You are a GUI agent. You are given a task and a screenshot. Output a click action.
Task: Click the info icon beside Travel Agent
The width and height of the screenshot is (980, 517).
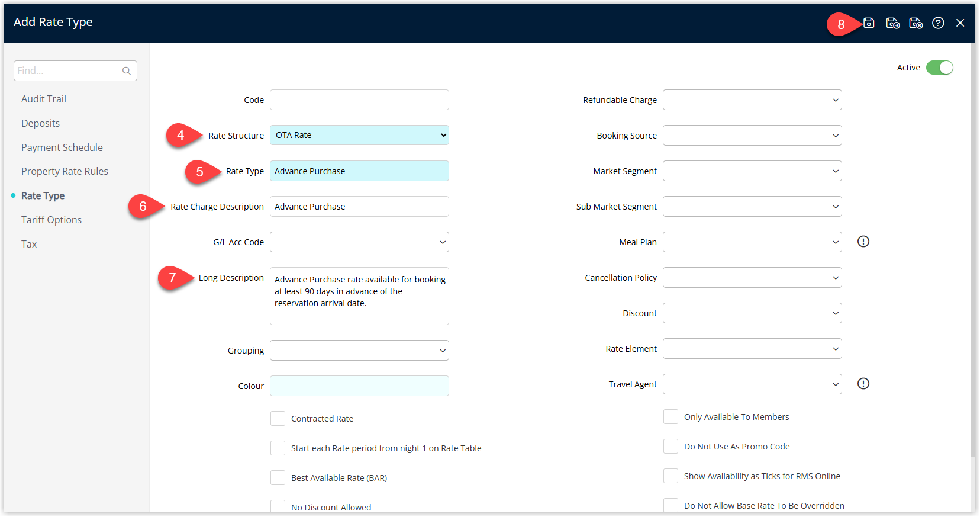click(863, 384)
